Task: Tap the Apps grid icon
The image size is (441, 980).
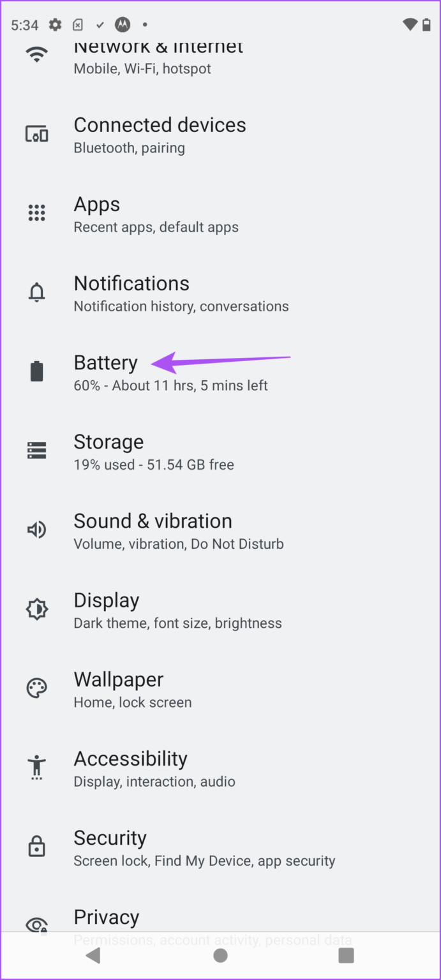Action: 36,212
